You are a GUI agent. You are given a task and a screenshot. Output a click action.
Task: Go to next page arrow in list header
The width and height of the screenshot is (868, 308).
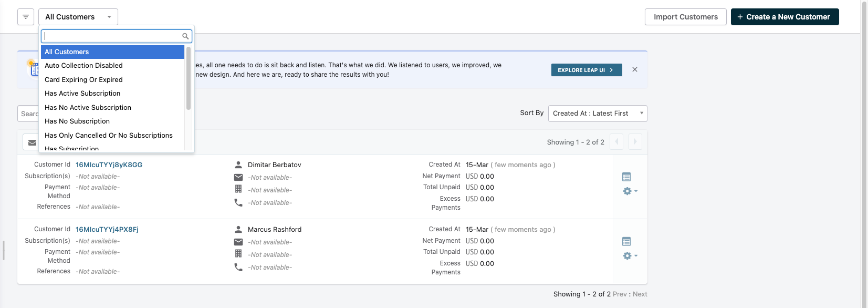pyautogui.click(x=635, y=142)
